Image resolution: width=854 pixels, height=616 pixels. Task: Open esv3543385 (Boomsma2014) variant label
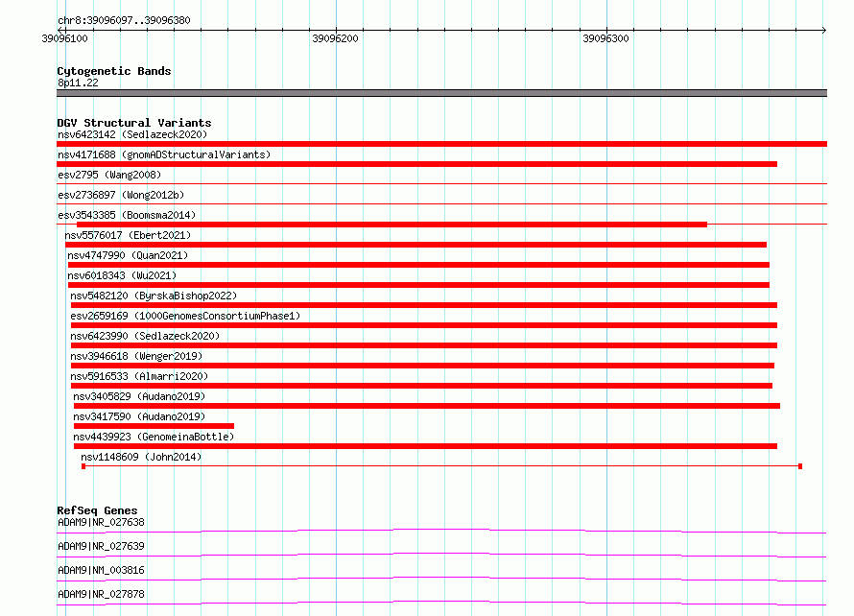tap(127, 215)
